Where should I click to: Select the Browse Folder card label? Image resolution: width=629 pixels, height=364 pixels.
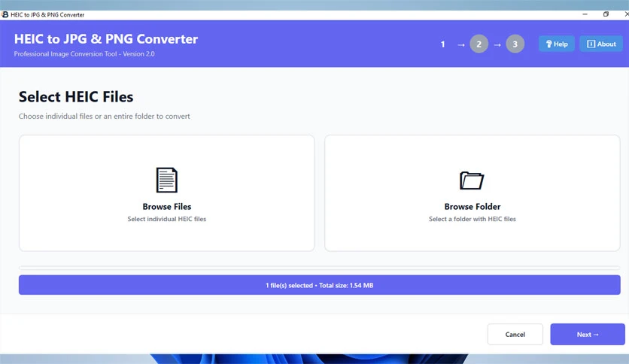tap(473, 207)
